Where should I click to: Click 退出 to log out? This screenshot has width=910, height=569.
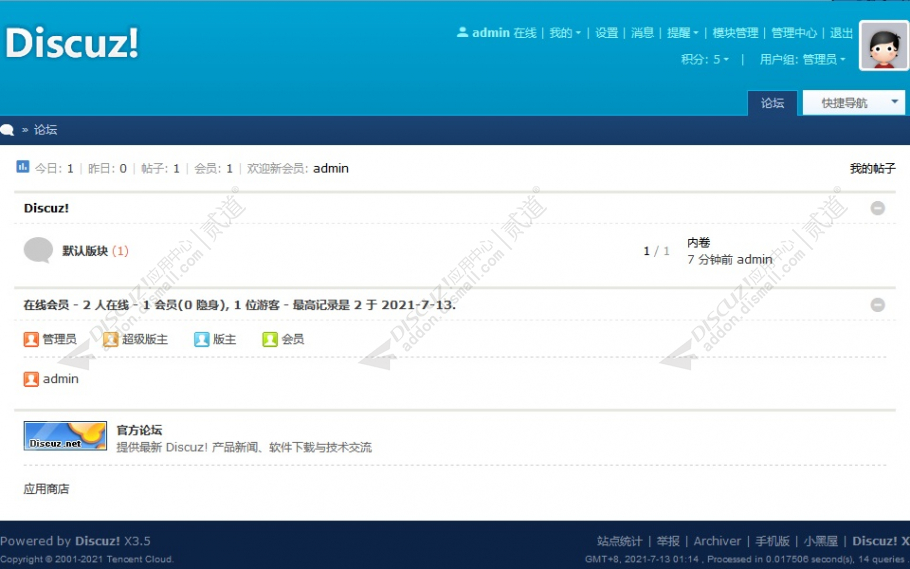coord(841,33)
